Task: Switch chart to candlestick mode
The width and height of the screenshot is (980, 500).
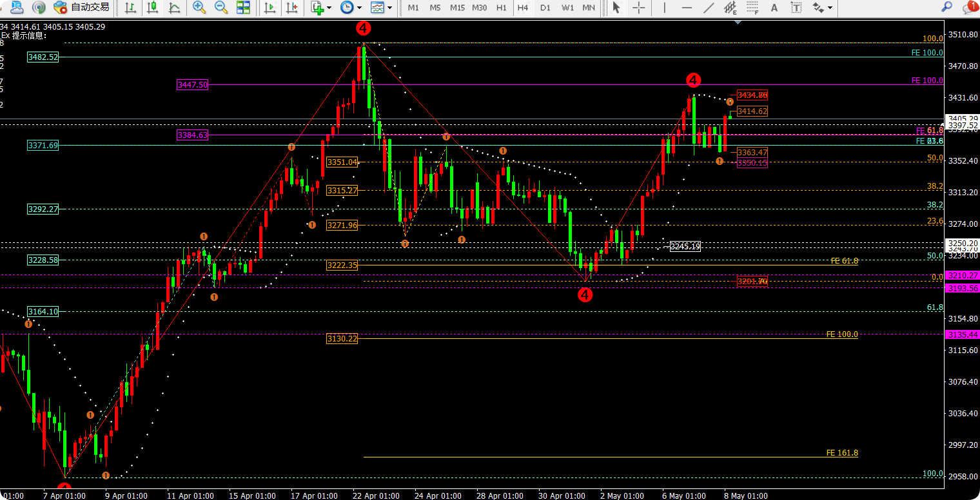Action: click(x=152, y=8)
